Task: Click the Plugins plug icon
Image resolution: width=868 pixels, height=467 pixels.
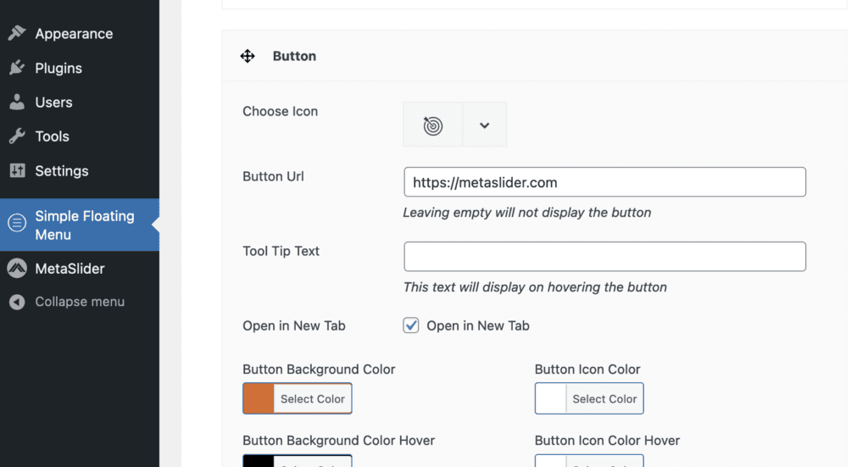Action: (x=16, y=68)
